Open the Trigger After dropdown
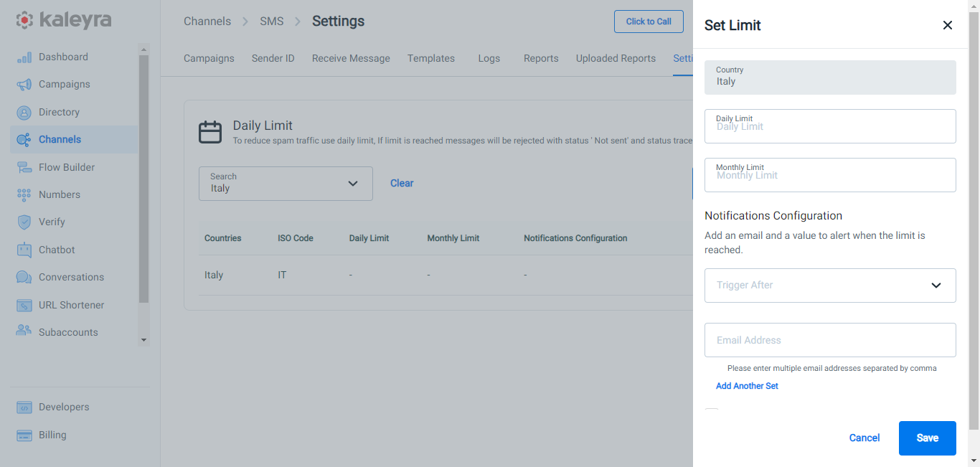Image resolution: width=980 pixels, height=467 pixels. click(830, 286)
